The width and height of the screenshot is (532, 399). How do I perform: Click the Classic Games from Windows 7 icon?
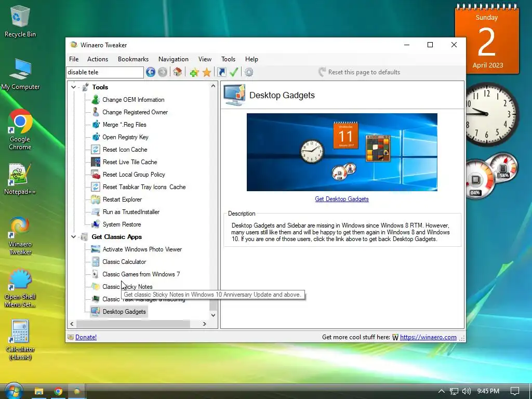96,274
